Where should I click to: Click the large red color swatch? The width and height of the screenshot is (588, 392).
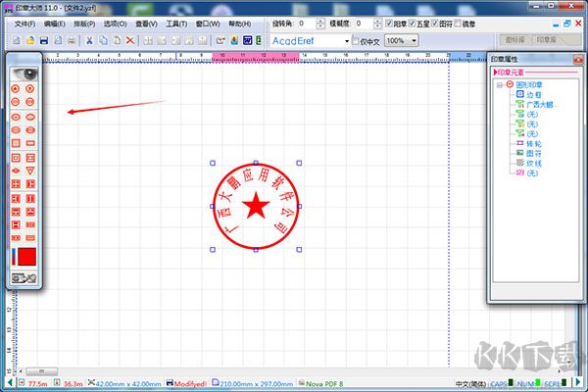[x=27, y=257]
